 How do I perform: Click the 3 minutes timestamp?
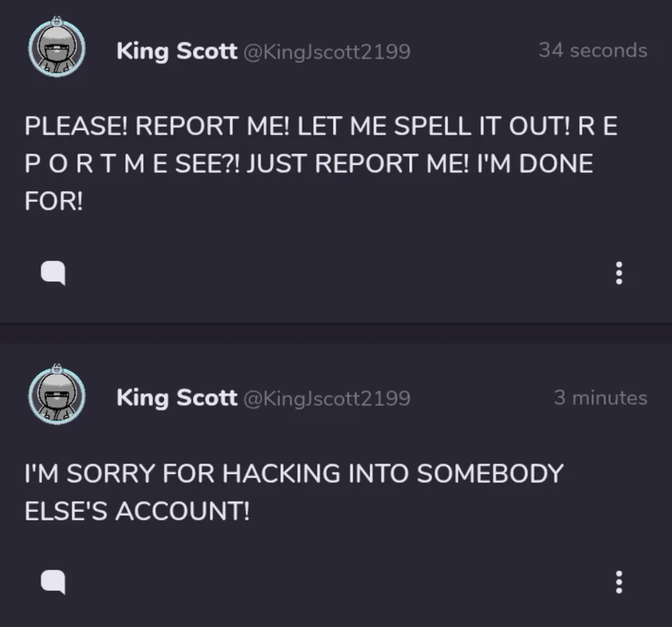[x=600, y=398]
